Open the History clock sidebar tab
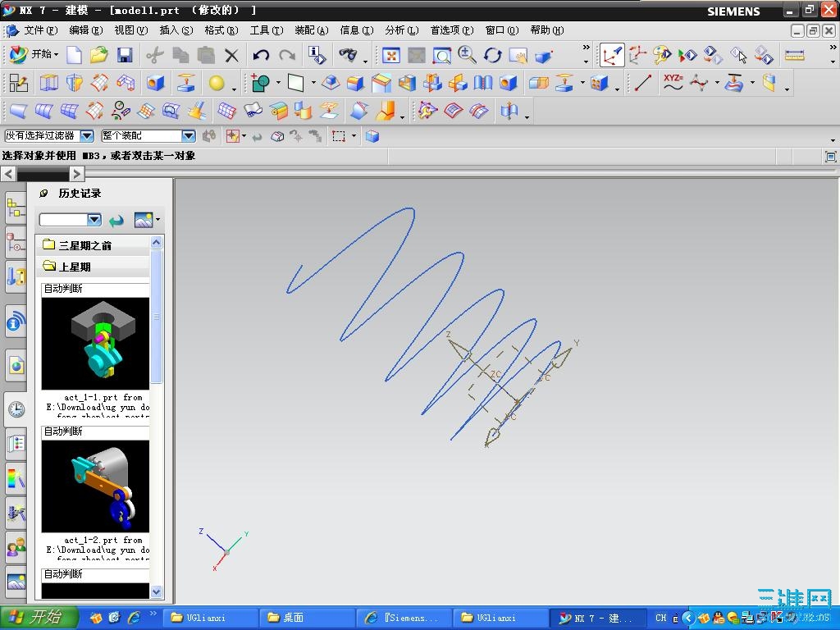Image resolution: width=840 pixels, height=630 pixels. [16, 409]
